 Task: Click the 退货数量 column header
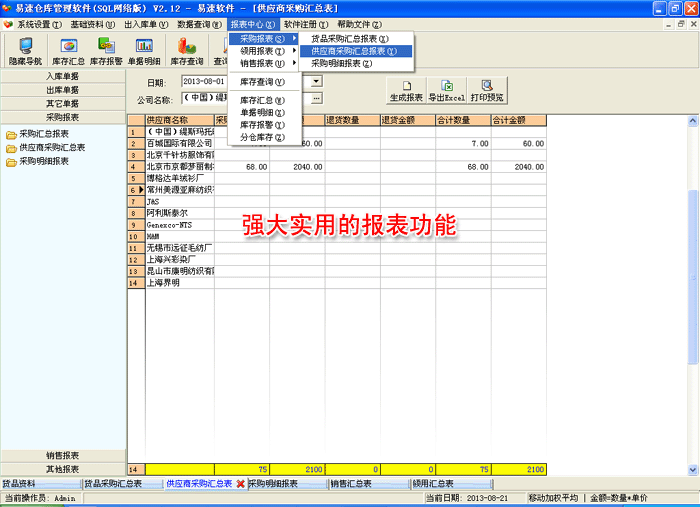pos(353,120)
